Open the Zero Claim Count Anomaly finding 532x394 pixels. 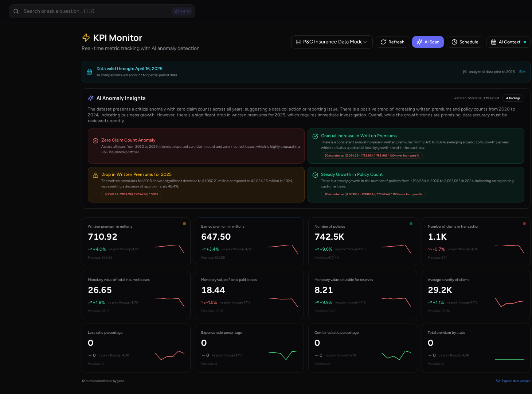(196, 146)
